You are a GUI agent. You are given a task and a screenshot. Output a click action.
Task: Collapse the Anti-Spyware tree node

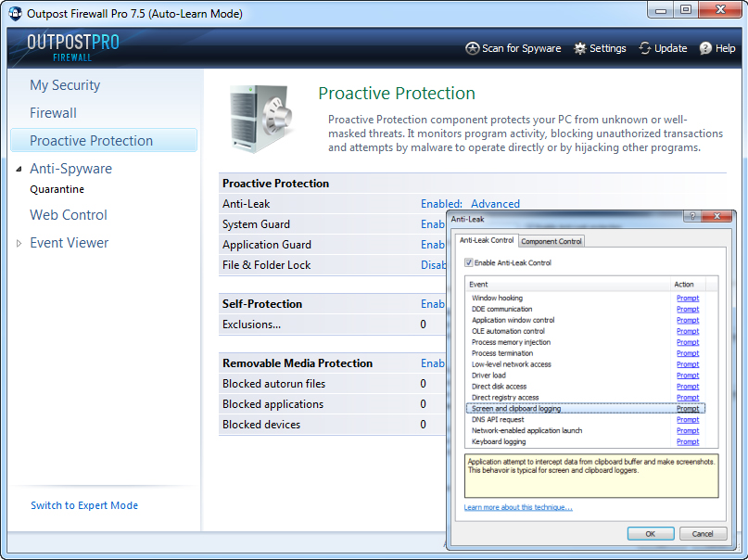point(19,169)
